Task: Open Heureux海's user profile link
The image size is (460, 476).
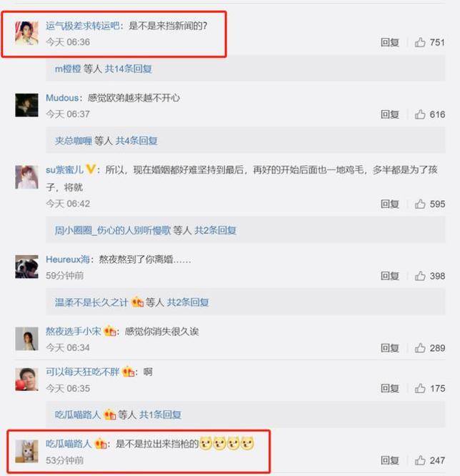Action: [68, 259]
